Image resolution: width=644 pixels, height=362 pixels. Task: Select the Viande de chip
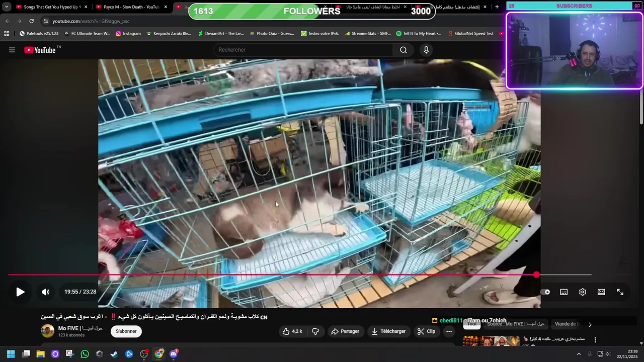point(566,324)
